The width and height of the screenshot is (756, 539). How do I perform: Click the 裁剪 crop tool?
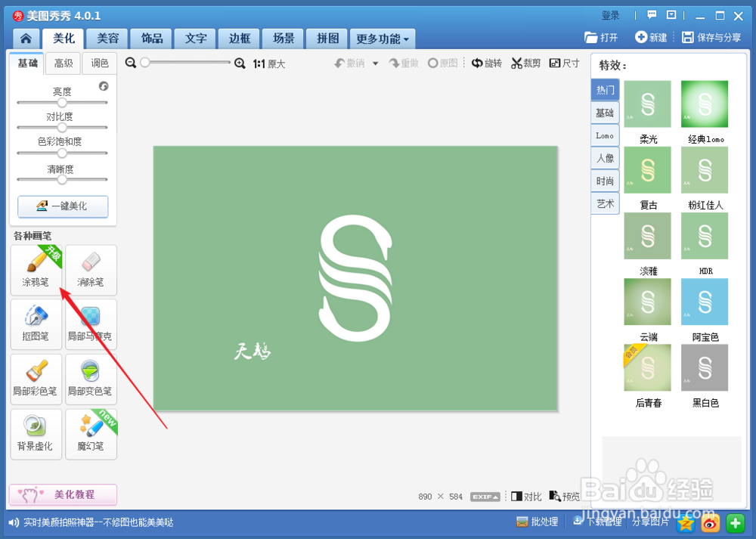[526, 64]
